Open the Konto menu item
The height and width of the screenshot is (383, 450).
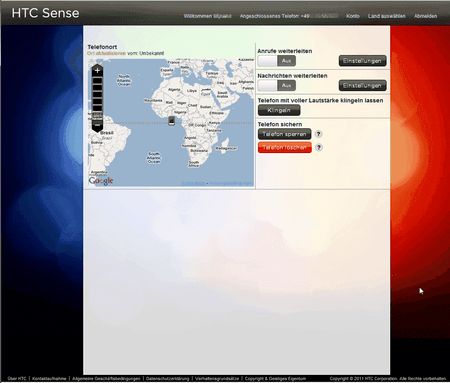353,16
